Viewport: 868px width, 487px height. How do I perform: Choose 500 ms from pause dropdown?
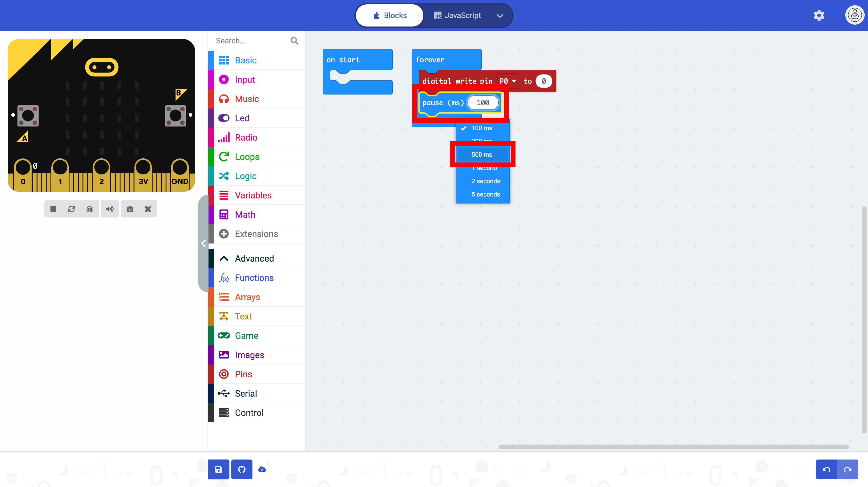(481, 154)
